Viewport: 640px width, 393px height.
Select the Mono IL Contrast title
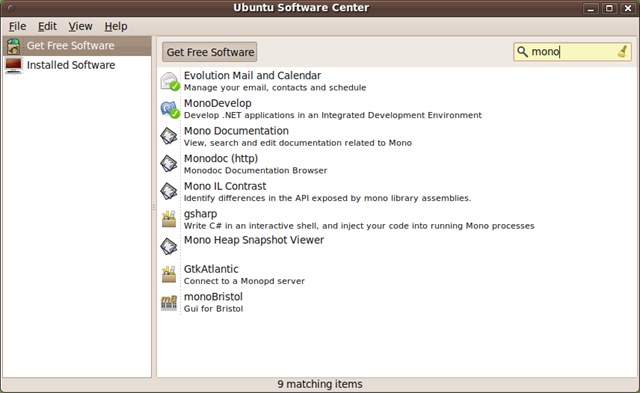[225, 186]
